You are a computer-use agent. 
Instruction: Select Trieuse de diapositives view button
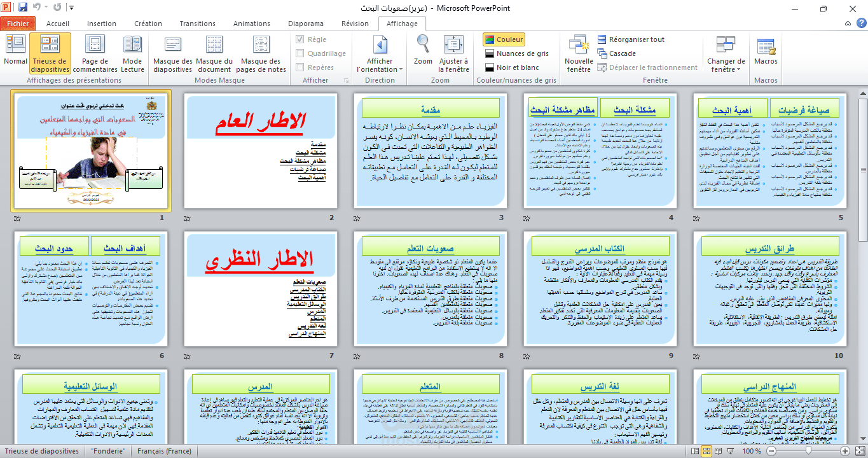coord(50,53)
